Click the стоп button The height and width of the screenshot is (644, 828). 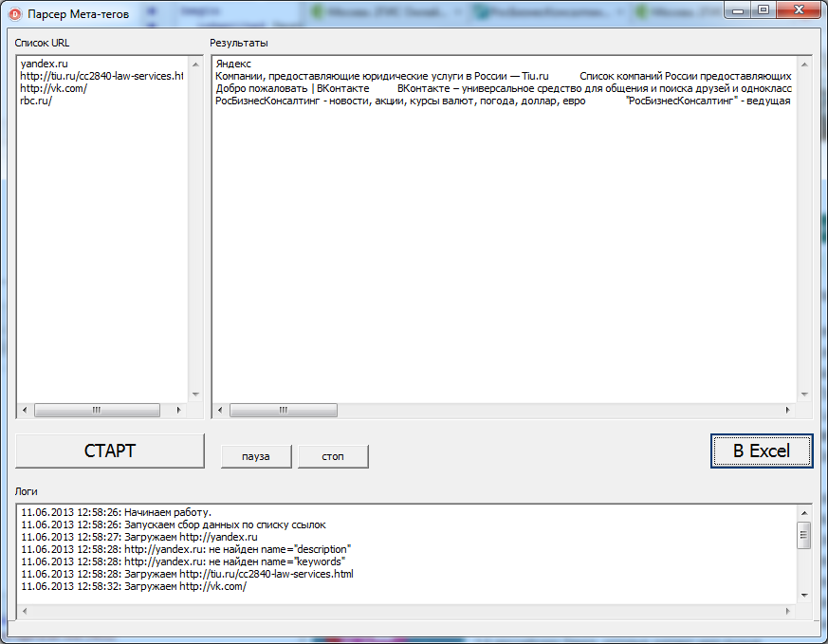coord(333,456)
